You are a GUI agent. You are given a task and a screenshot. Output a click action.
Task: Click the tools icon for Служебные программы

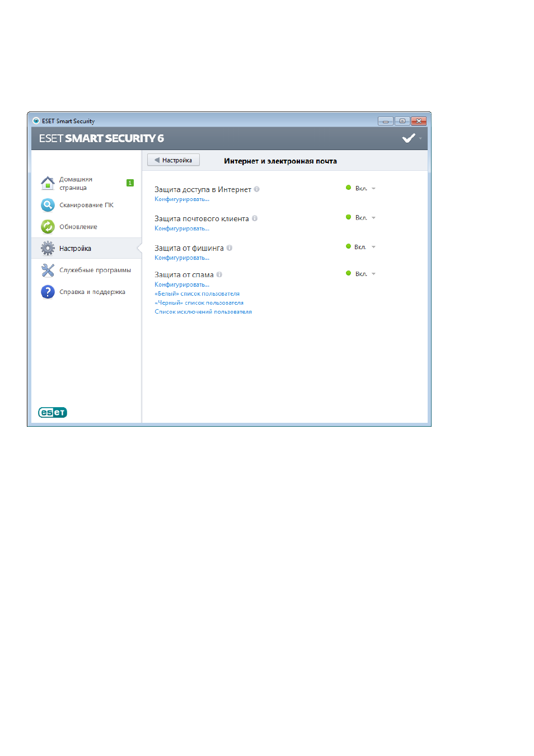[48, 270]
